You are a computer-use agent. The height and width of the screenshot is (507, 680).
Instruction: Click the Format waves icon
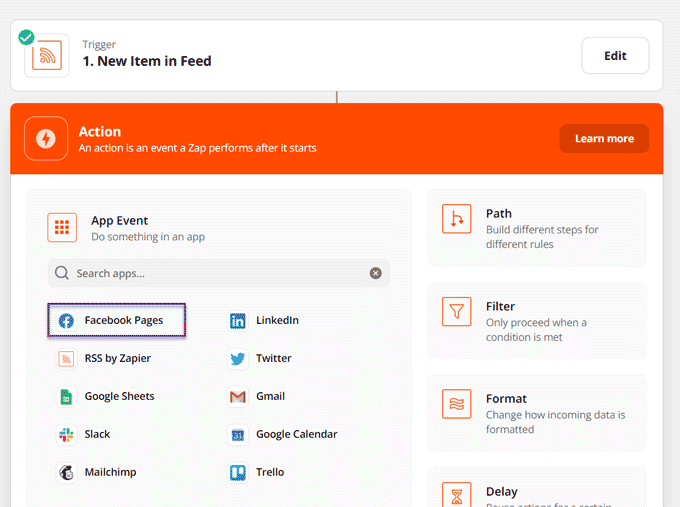pyautogui.click(x=457, y=404)
